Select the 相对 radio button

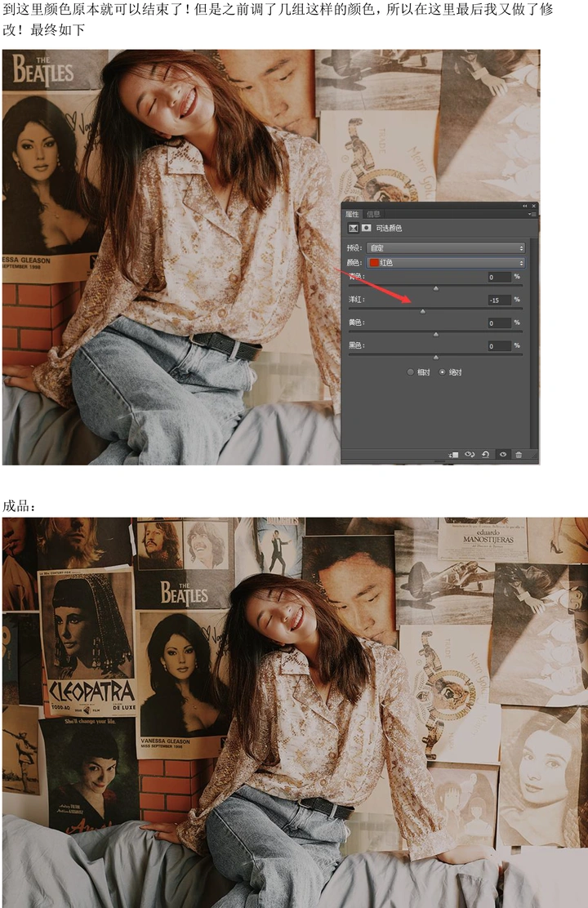(x=410, y=372)
